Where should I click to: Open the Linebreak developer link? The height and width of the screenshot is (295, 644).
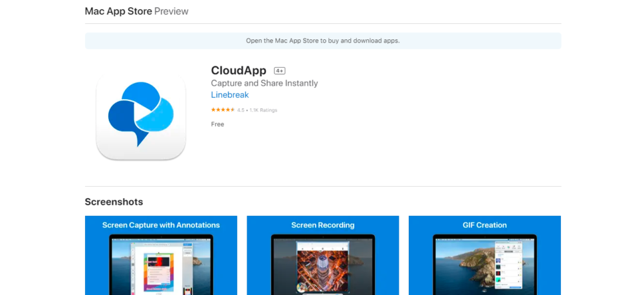(230, 95)
